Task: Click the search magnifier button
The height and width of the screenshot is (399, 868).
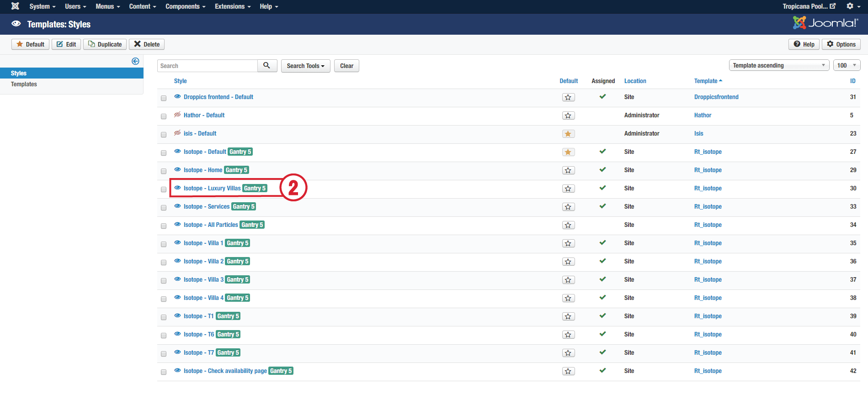Action: pos(267,66)
